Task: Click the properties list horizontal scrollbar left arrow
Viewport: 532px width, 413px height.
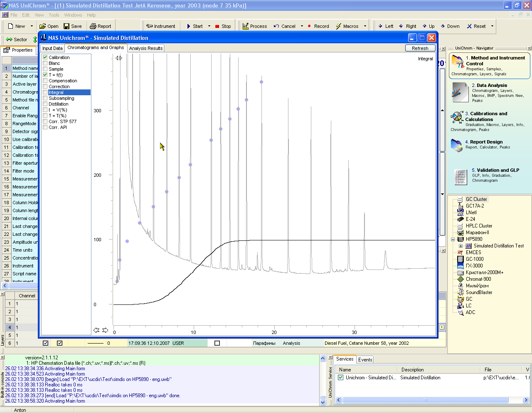Action: 5,286
